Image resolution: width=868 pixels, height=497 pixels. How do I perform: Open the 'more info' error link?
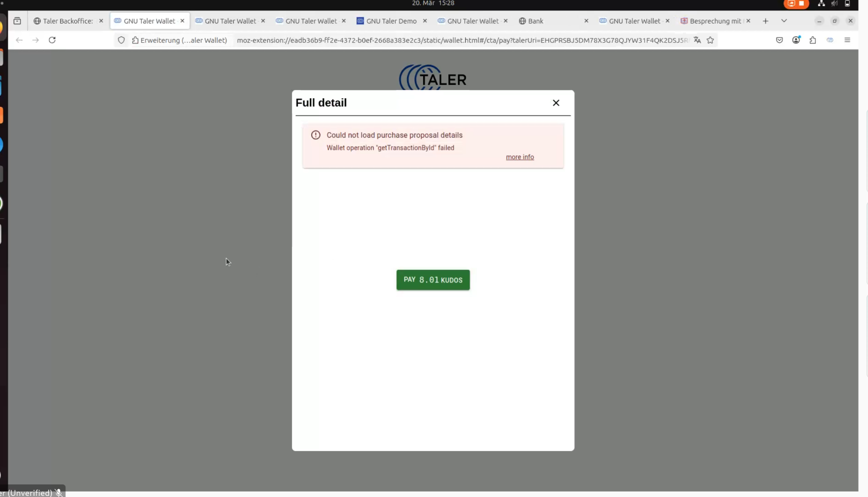point(520,157)
